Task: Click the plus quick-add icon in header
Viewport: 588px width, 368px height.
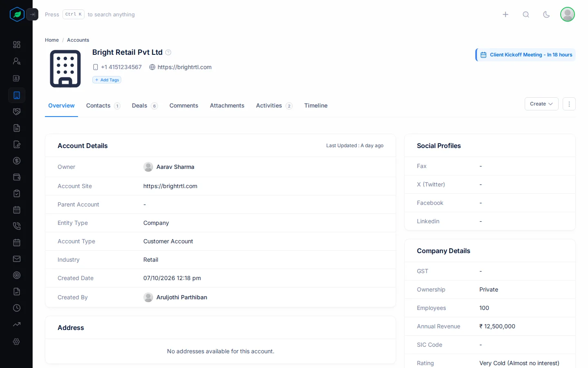Action: 506,14
